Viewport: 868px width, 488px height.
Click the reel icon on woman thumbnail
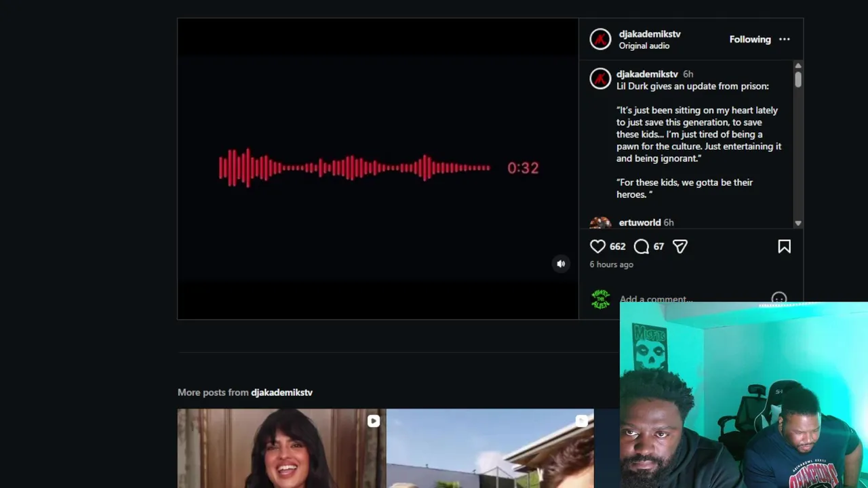click(x=373, y=421)
